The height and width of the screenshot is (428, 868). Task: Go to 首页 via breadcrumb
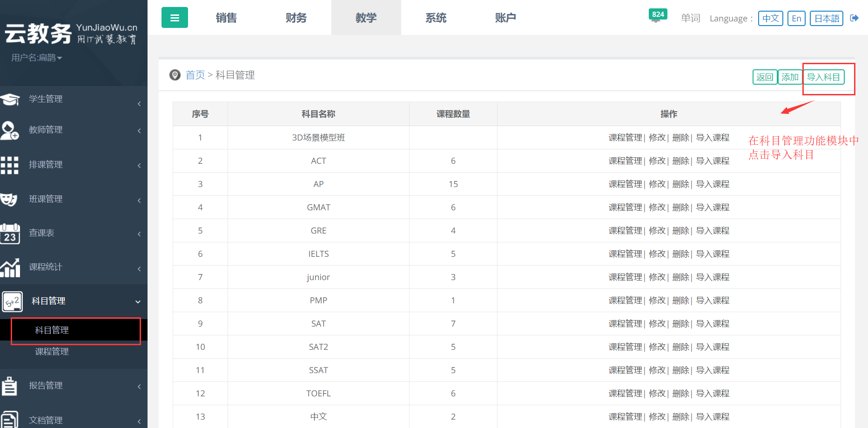195,75
